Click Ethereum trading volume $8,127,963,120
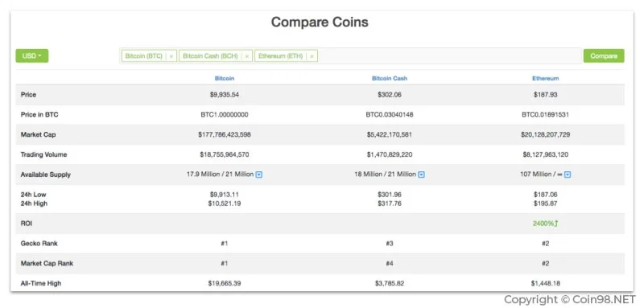Screen dimensions: 644x308 point(546,154)
